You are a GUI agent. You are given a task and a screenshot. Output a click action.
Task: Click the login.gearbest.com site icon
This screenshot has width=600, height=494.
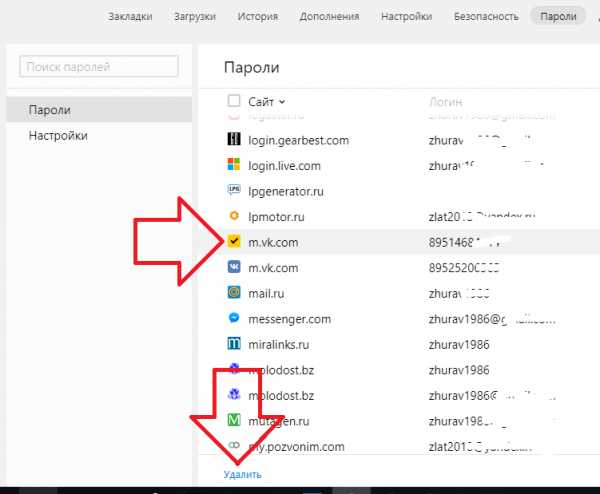coord(234,139)
